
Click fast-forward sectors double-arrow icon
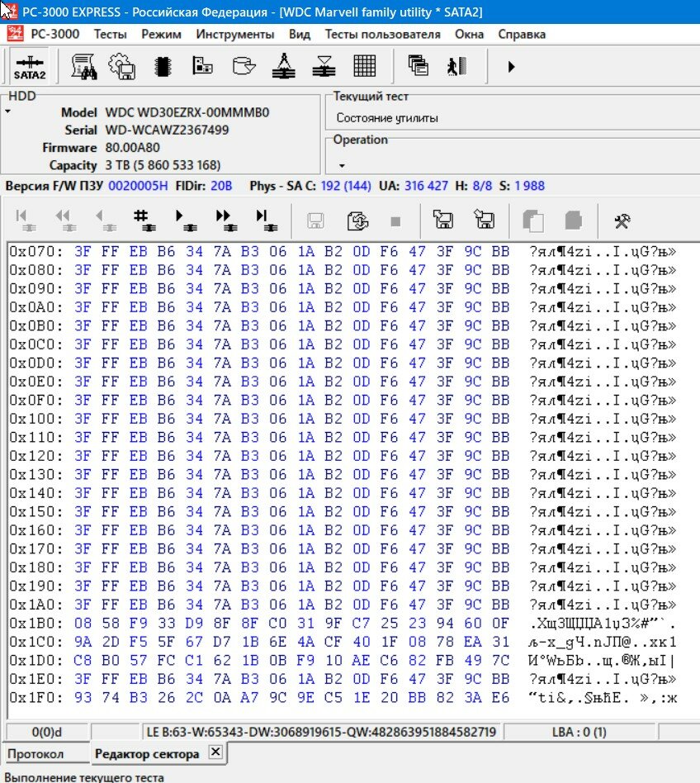point(226,221)
